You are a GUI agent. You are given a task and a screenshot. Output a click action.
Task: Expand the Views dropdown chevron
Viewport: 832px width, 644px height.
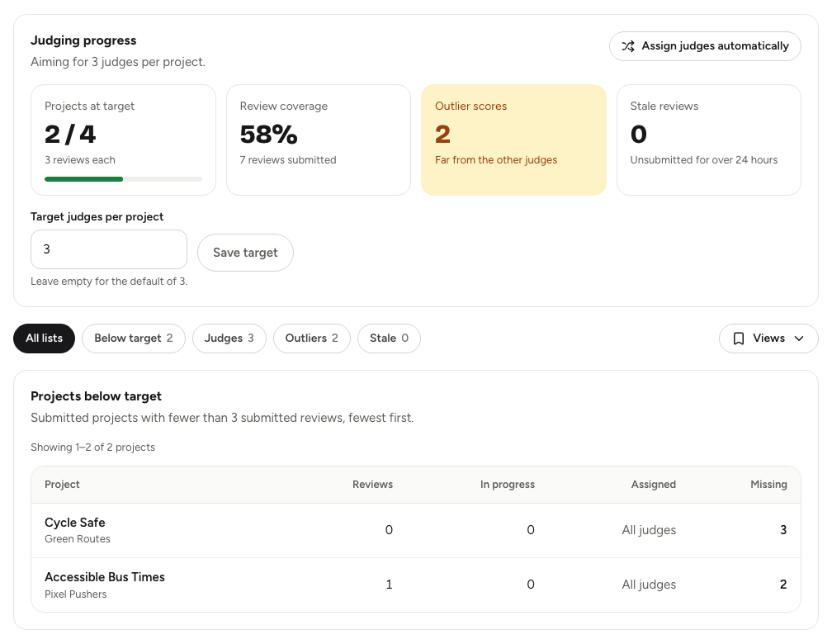click(799, 339)
